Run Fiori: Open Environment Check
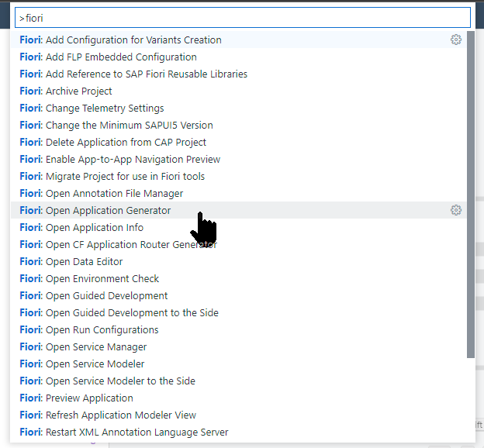This screenshot has height=448, width=484. tap(239, 279)
